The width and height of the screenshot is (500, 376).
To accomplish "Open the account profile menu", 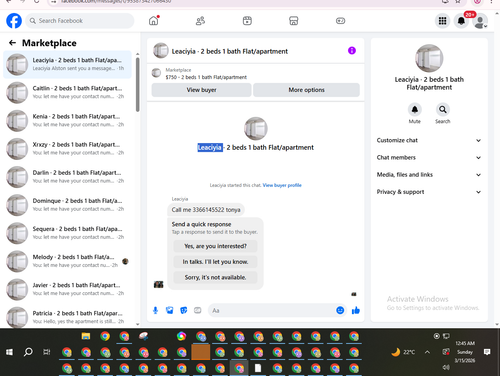I will 480,21.
